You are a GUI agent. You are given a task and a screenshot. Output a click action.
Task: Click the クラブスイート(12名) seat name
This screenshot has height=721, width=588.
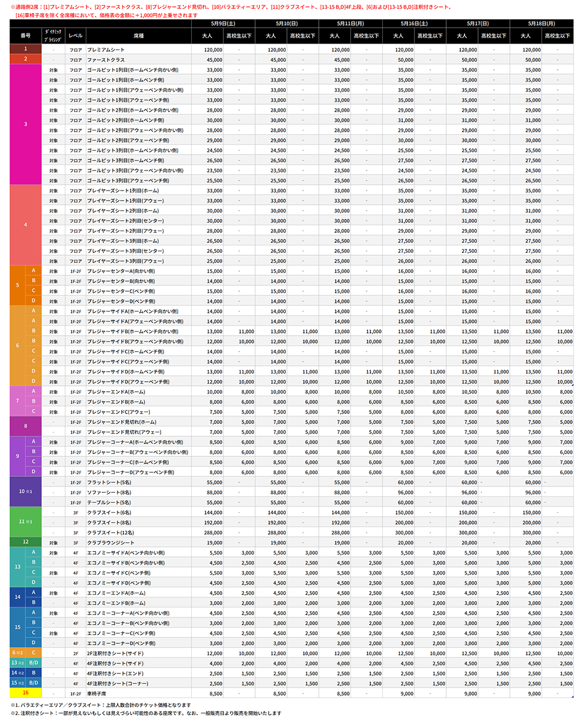110,532
